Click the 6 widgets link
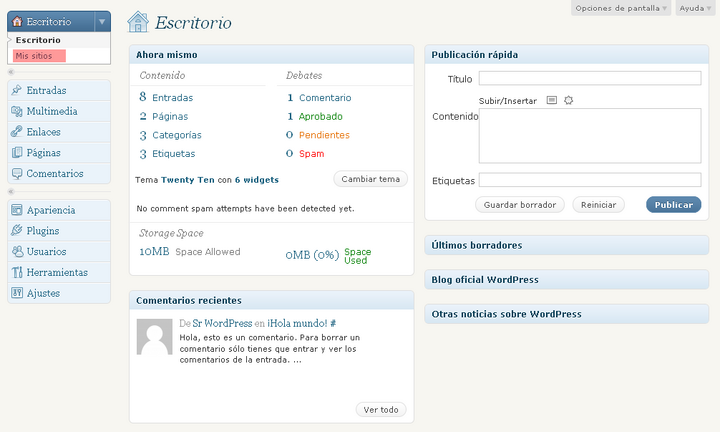The height and width of the screenshot is (432, 720). point(257,180)
